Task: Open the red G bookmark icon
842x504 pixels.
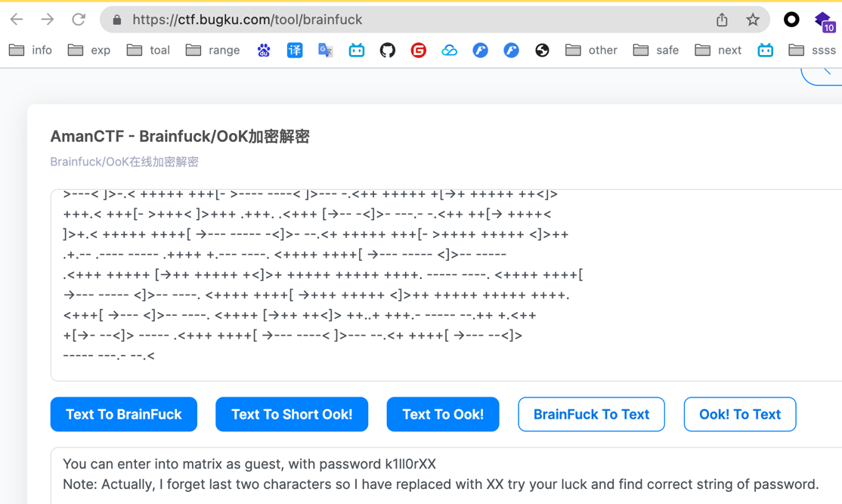Action: pos(418,51)
